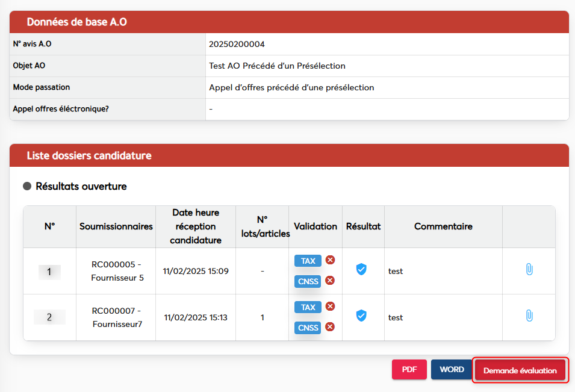Click the TAX badge for Fournisseur7
The height and width of the screenshot is (392, 575).
coord(308,307)
